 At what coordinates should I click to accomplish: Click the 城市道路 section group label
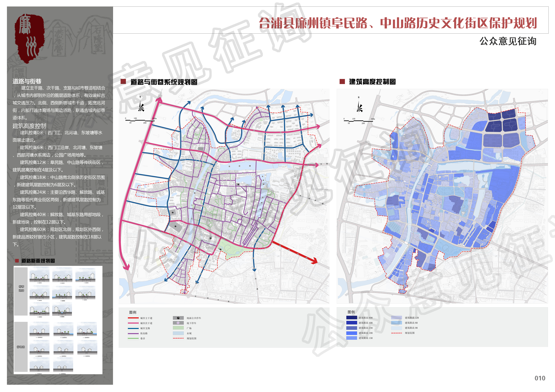pos(21,288)
